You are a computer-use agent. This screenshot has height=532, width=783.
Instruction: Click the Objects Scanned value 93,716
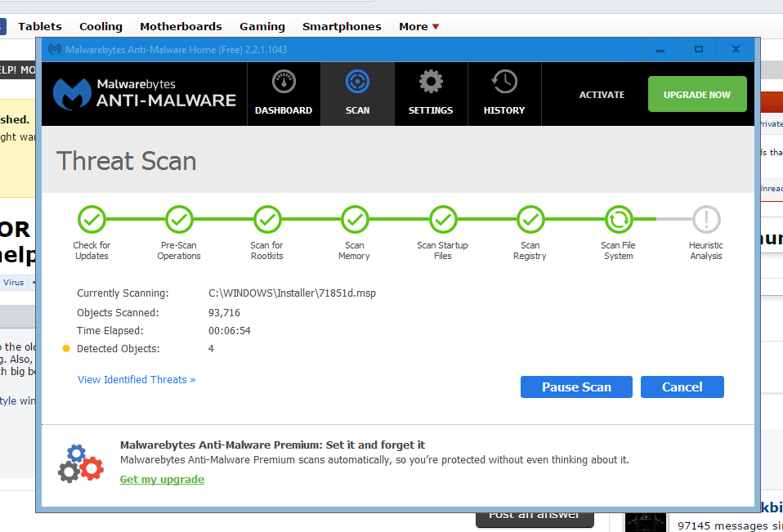pos(224,313)
